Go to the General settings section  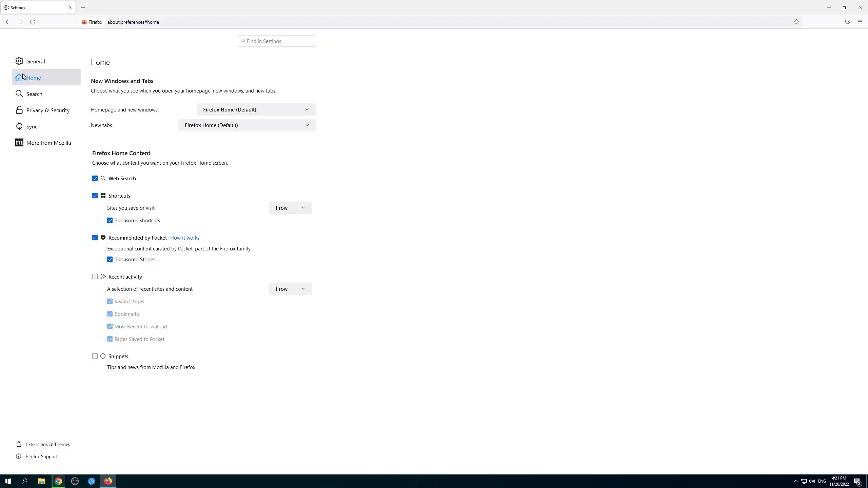[35, 61]
